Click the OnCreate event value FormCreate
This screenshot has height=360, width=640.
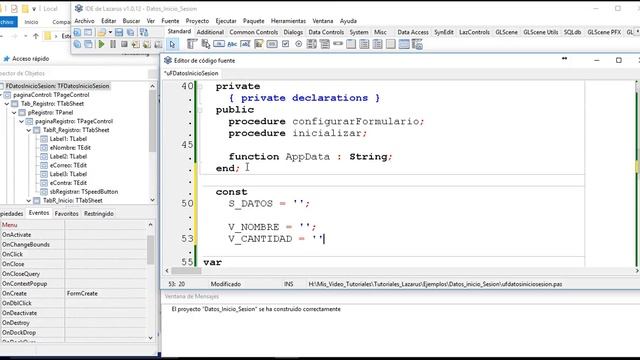(105, 293)
